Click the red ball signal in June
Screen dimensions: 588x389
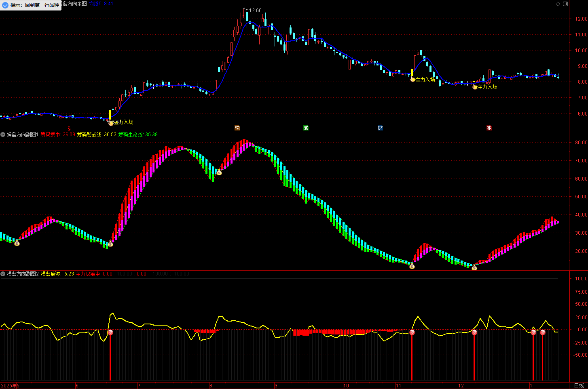(110, 332)
